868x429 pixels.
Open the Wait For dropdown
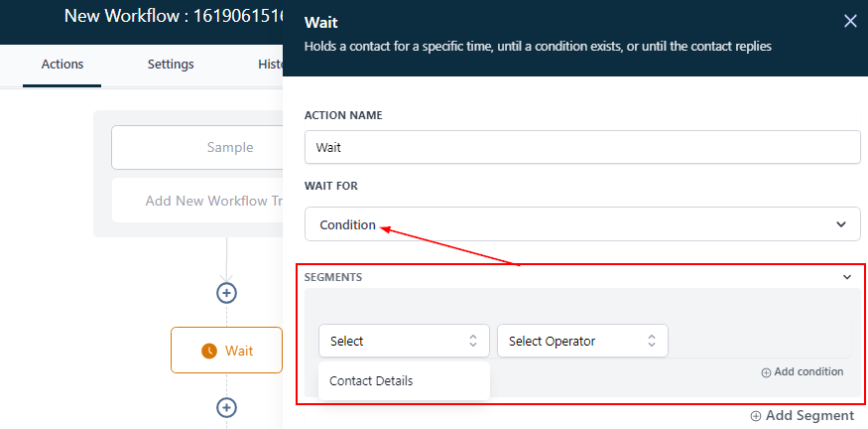pyautogui.click(x=582, y=224)
